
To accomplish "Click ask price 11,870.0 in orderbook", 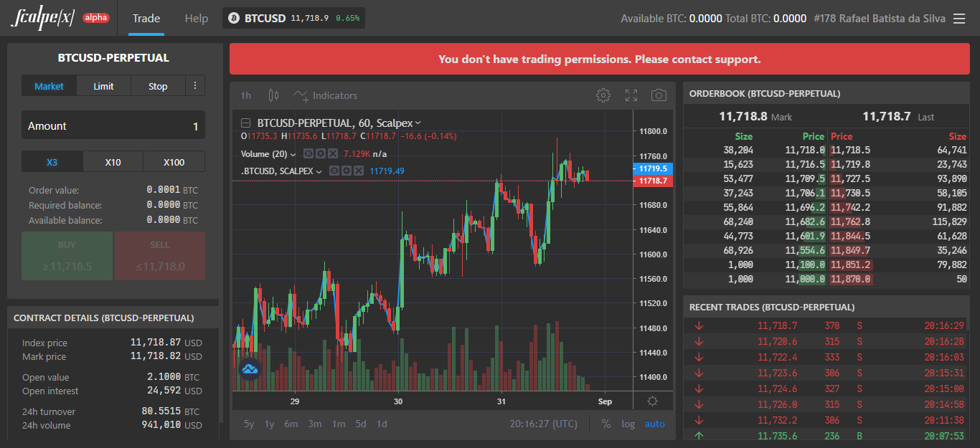I will coord(851,279).
